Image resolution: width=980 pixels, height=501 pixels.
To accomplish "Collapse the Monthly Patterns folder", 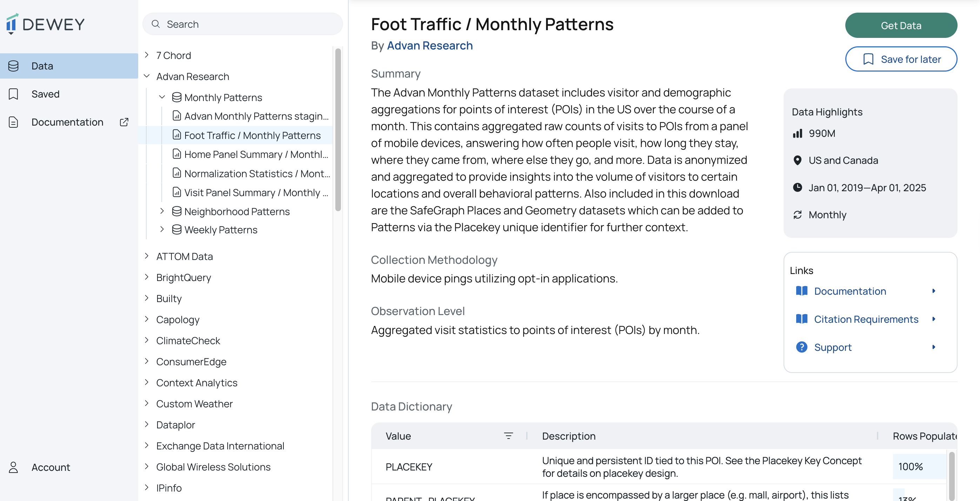I will 162,97.
